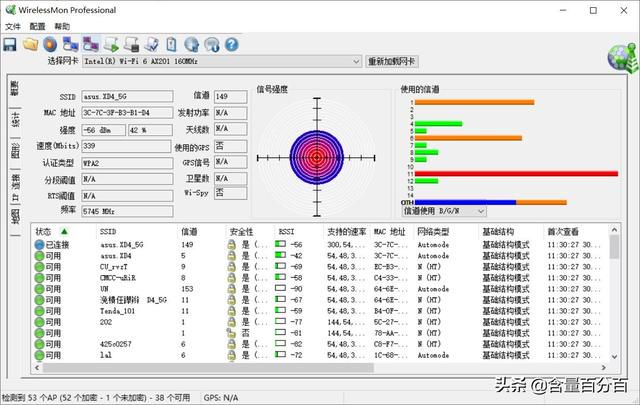Click the 认证类型 field showing WPA2

click(x=127, y=163)
